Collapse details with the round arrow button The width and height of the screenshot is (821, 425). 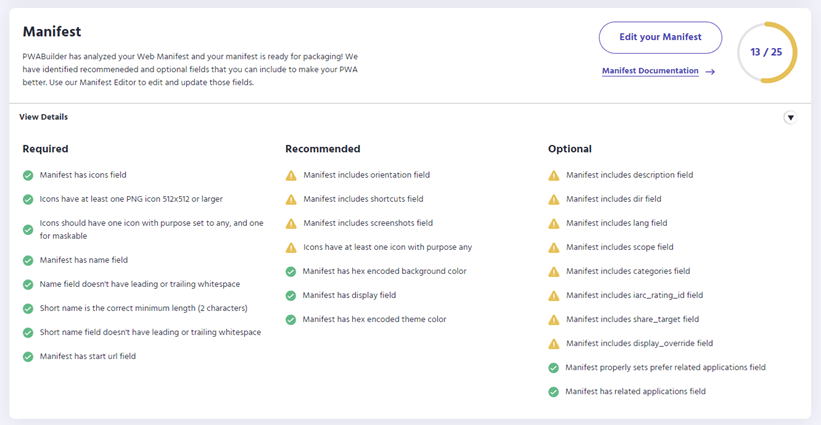[x=790, y=118]
